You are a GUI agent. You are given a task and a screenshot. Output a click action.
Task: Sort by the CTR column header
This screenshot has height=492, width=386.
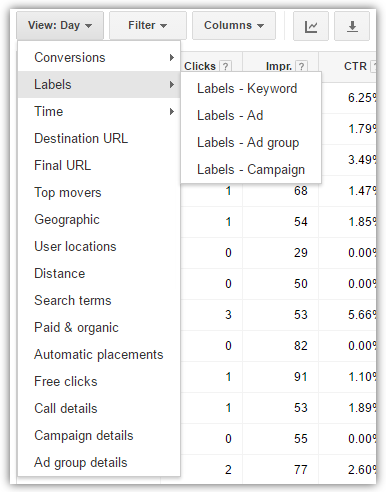355,66
